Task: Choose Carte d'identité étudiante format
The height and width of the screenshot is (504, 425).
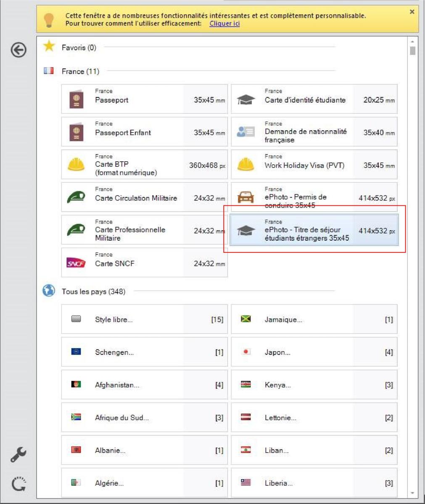Action: 314,99
